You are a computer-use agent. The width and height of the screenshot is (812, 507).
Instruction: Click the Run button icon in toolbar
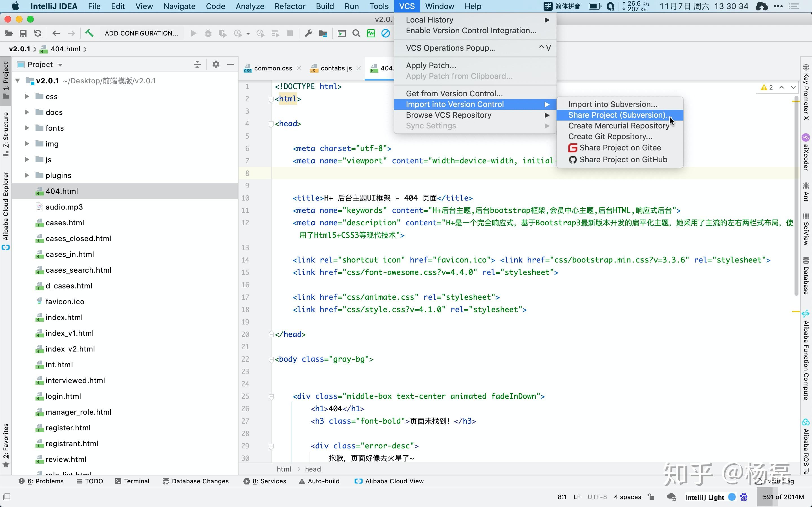click(193, 33)
